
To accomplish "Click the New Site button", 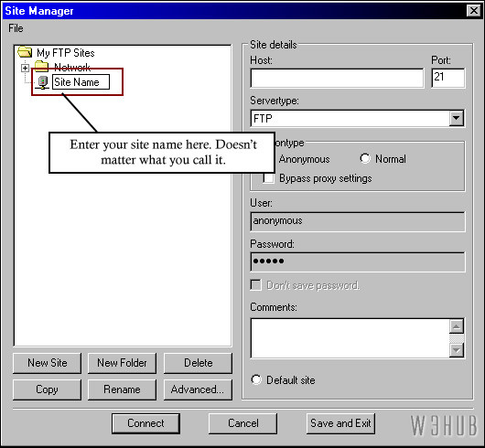I will click(x=47, y=363).
